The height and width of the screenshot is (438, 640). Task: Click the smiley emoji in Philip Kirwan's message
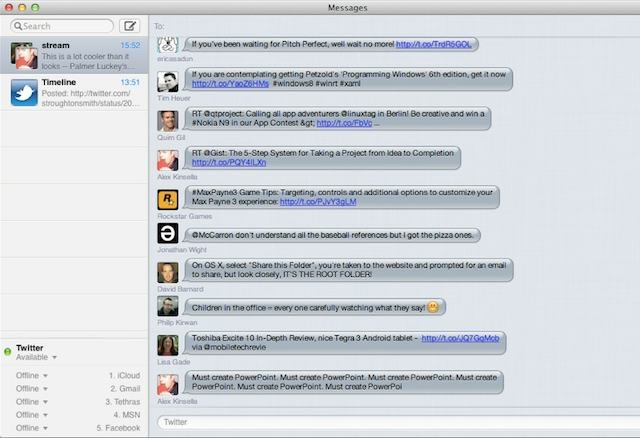click(x=433, y=307)
